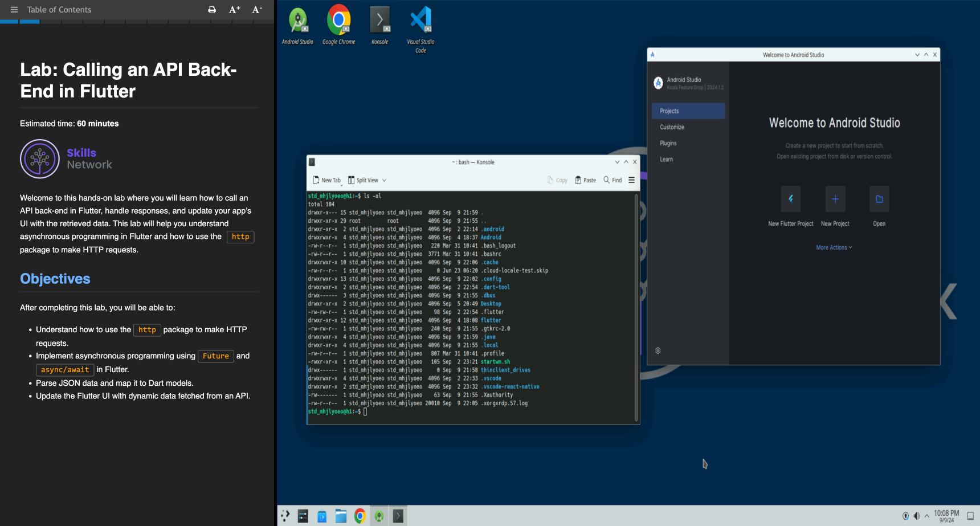Click Find in Konsole toolbar
The width and height of the screenshot is (980, 526).
pyautogui.click(x=612, y=180)
